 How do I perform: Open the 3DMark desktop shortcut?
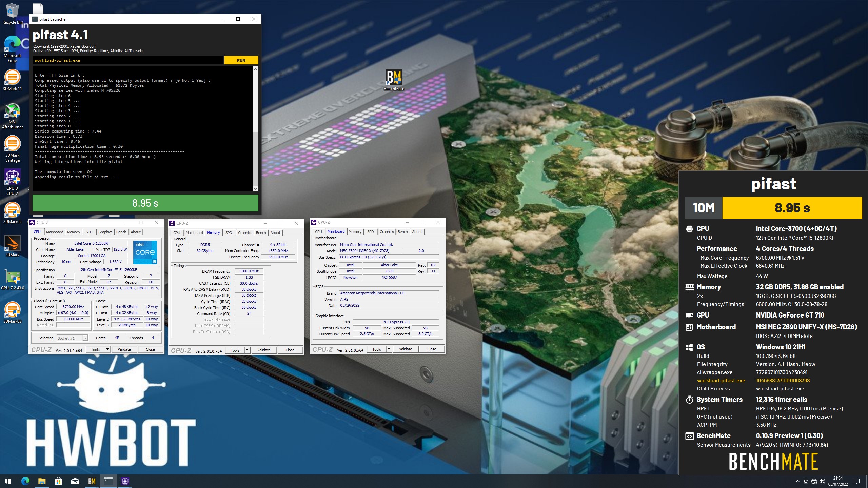[12, 246]
